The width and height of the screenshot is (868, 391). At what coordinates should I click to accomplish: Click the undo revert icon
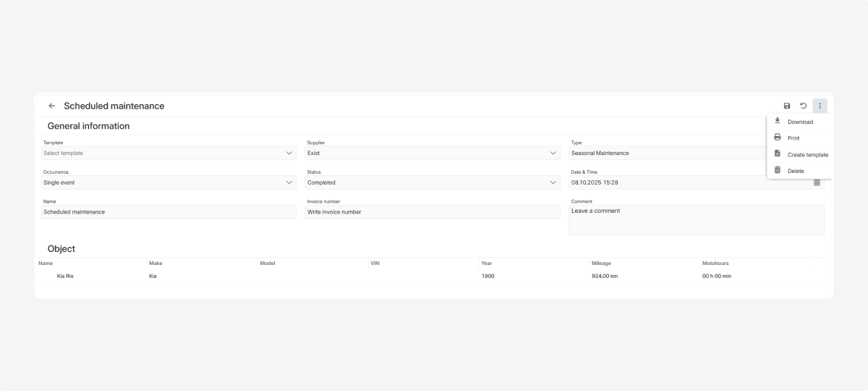pyautogui.click(x=803, y=106)
